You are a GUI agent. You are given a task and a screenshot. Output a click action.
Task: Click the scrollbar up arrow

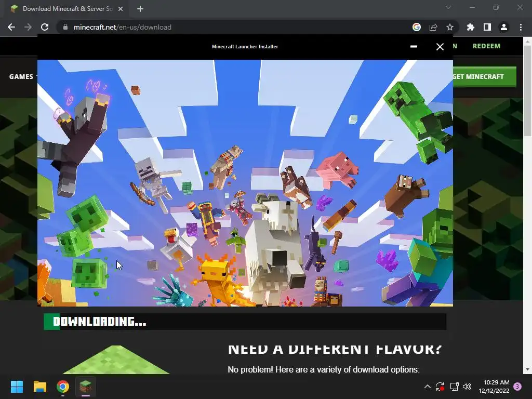coord(527,41)
